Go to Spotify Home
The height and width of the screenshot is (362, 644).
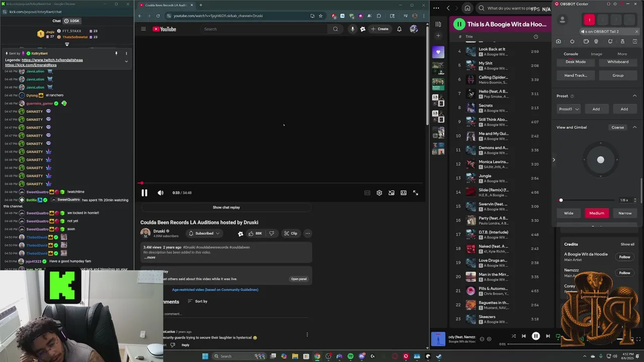(x=467, y=8)
